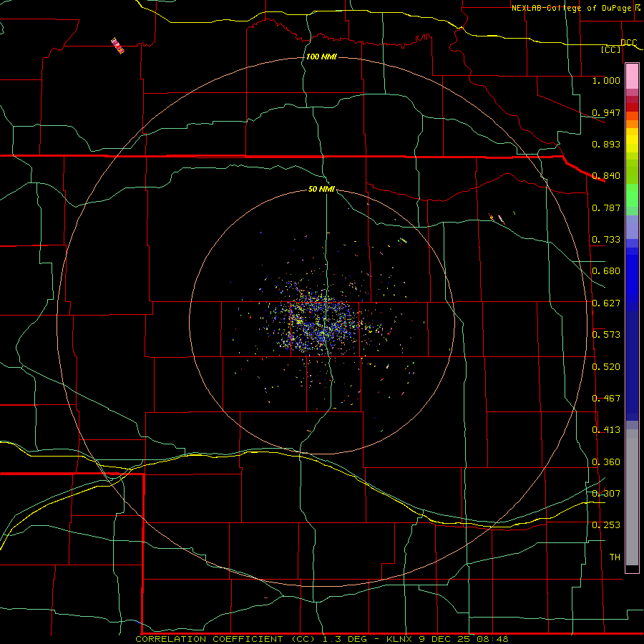This screenshot has width=644, height=644.
Task: Click the bright green segment of the color bar
Action: click(x=632, y=195)
